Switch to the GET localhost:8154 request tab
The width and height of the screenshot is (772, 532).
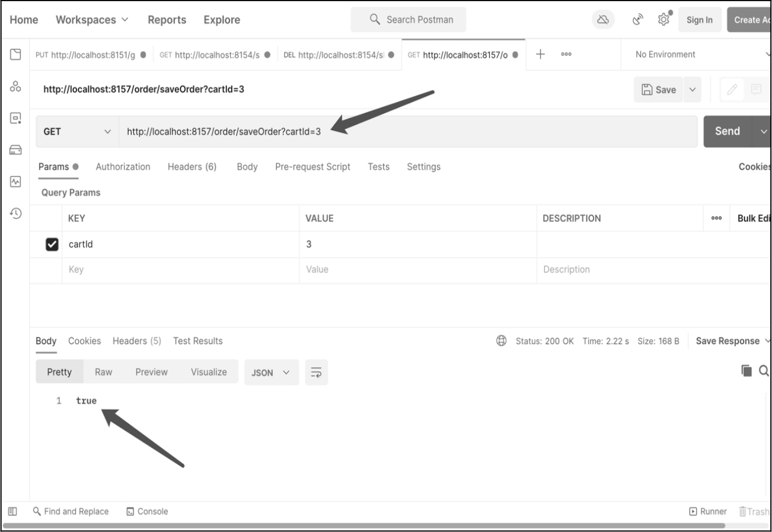click(215, 55)
